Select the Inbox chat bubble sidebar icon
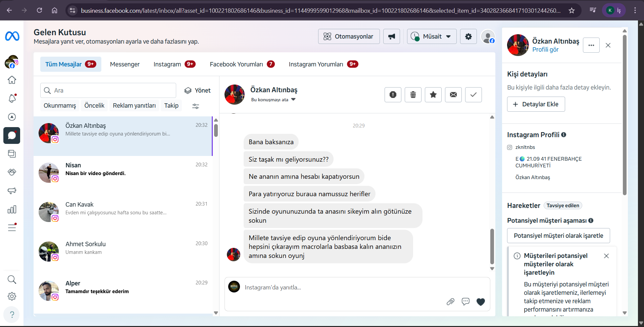Screen dimensions: 644x327 coord(12,135)
